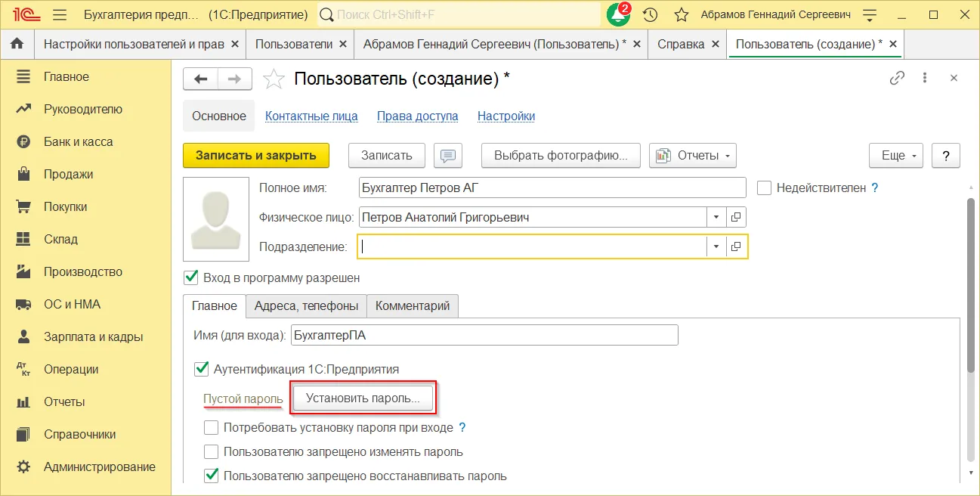Open the Права доступа link
The image size is (980, 496).
click(x=417, y=116)
